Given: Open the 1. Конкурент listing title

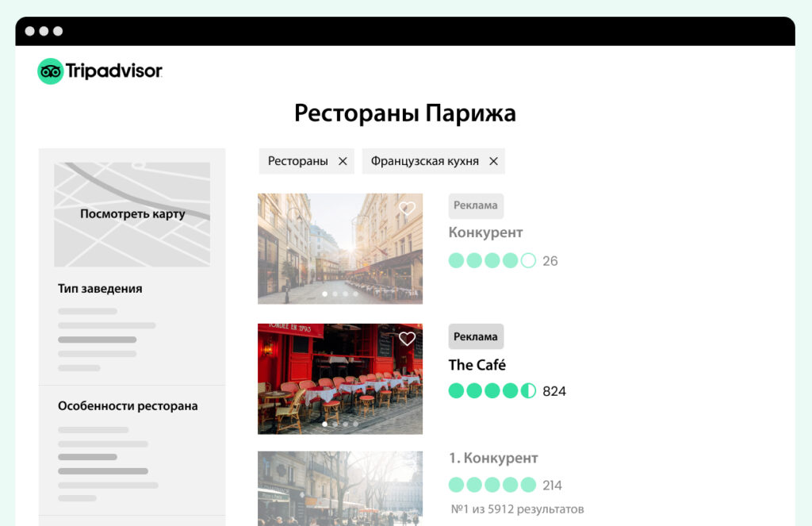Looking at the screenshot, I should 493,458.
